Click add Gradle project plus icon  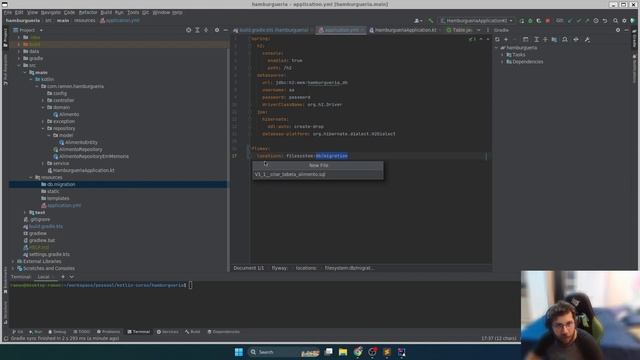pos(506,40)
